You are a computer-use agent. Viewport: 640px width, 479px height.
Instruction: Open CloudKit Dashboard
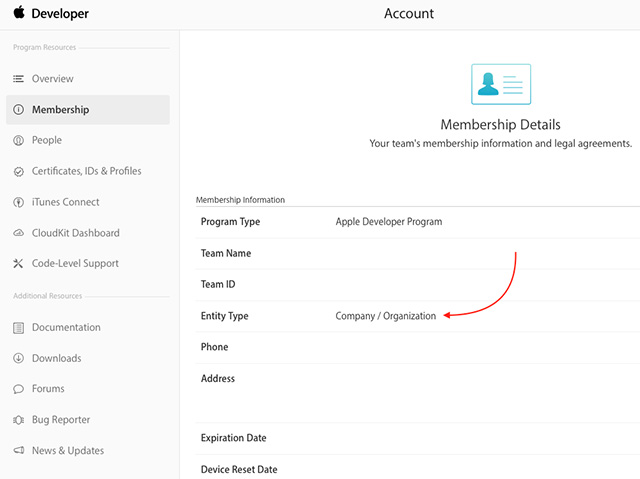pos(76,233)
